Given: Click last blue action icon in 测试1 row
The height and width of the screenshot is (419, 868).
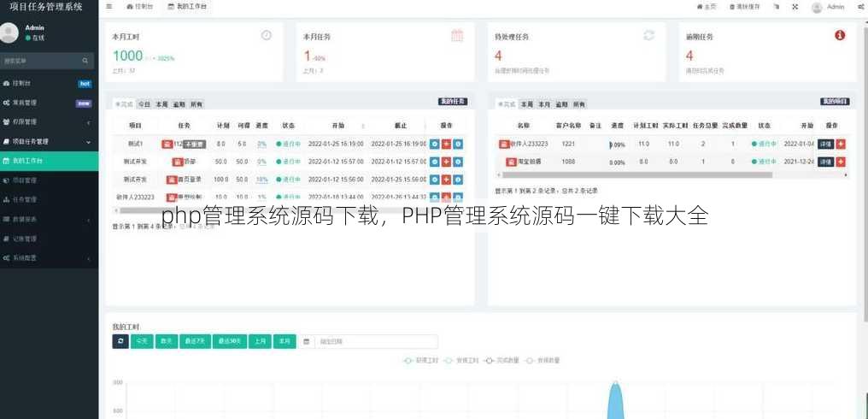Looking at the screenshot, I should coord(458,145).
